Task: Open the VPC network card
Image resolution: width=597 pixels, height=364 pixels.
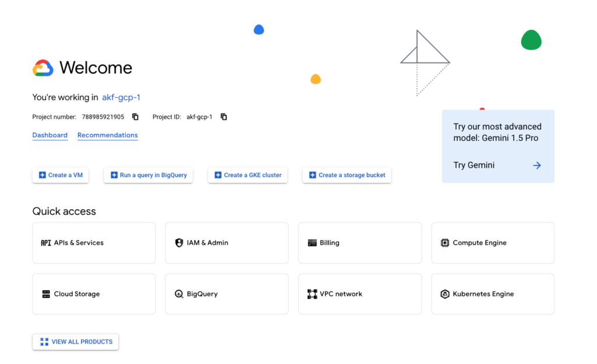Action: pos(360,294)
